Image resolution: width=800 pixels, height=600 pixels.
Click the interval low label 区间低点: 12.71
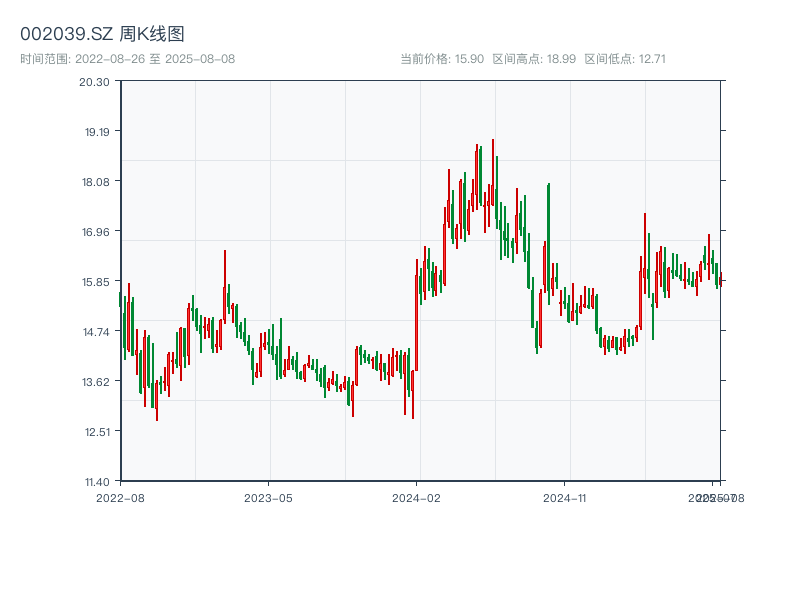(625, 59)
